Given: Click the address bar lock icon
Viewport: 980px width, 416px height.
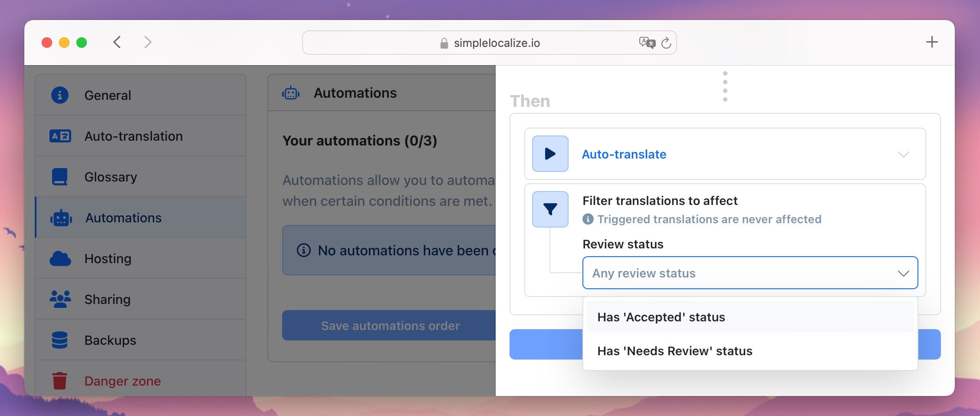Looking at the screenshot, I should pyautogui.click(x=444, y=43).
